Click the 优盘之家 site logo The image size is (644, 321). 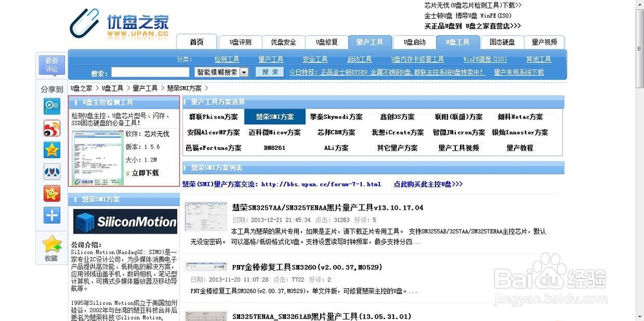pos(119,24)
